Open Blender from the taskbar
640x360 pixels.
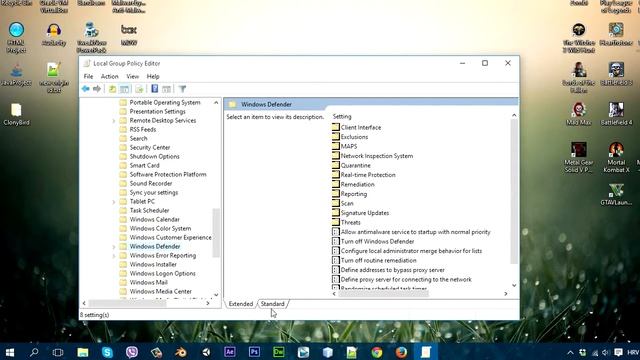181,352
